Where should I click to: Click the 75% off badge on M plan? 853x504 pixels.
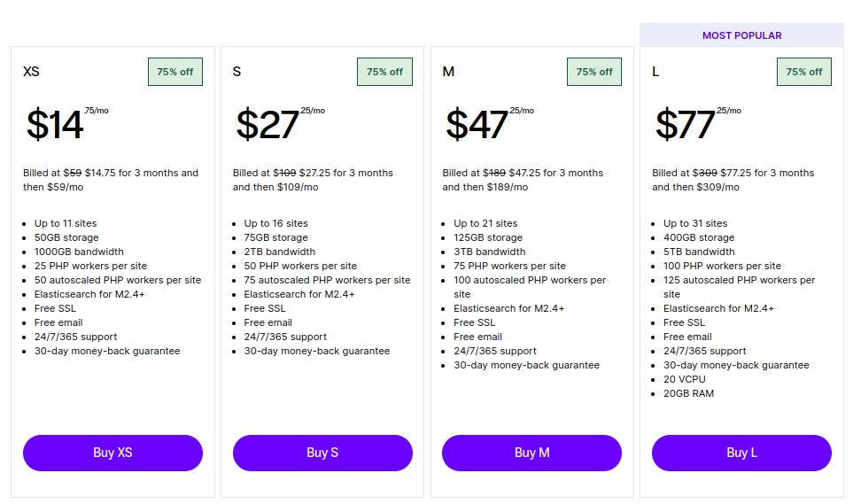click(x=594, y=72)
